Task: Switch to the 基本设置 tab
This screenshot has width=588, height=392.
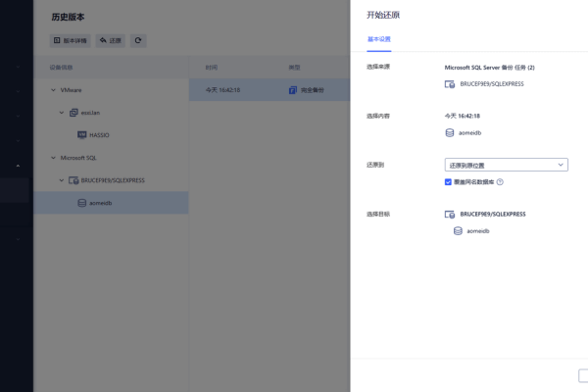Action: 378,39
